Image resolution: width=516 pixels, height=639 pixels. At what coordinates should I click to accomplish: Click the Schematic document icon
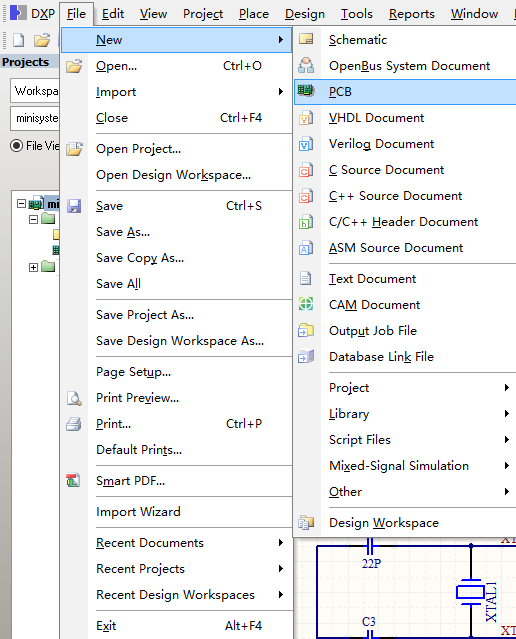pos(306,39)
